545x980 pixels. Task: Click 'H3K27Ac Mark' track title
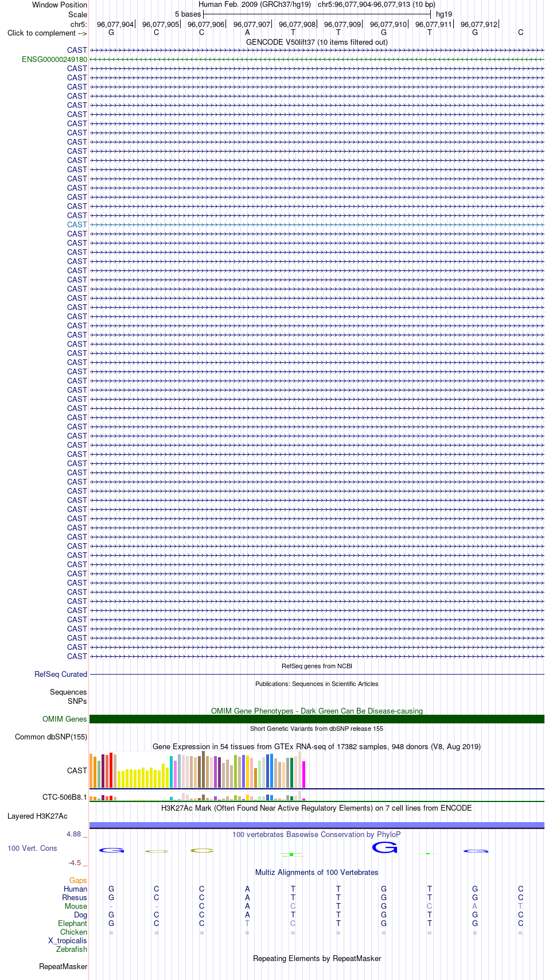click(x=317, y=808)
